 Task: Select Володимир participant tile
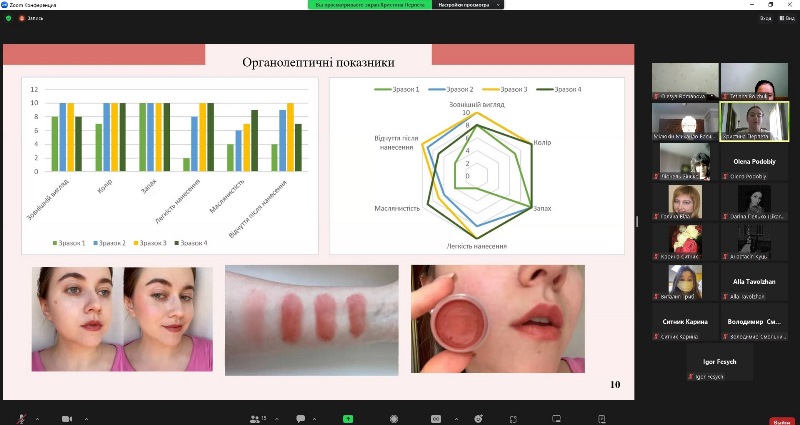click(x=754, y=322)
